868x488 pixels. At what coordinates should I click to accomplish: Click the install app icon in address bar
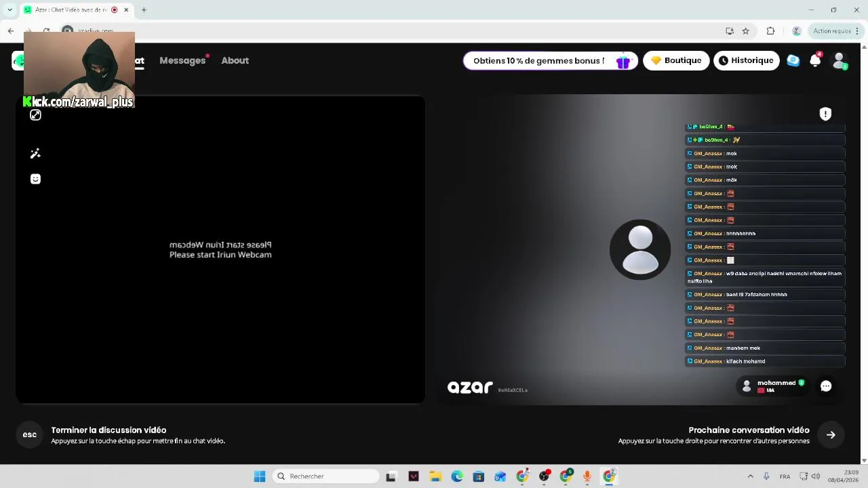coord(730,30)
